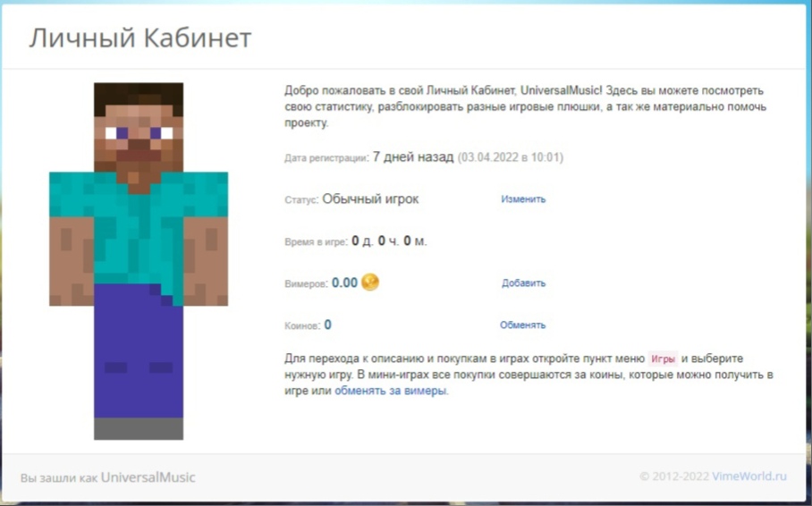Click the Обменять link next to coins
The image size is (812, 506).
point(522,325)
